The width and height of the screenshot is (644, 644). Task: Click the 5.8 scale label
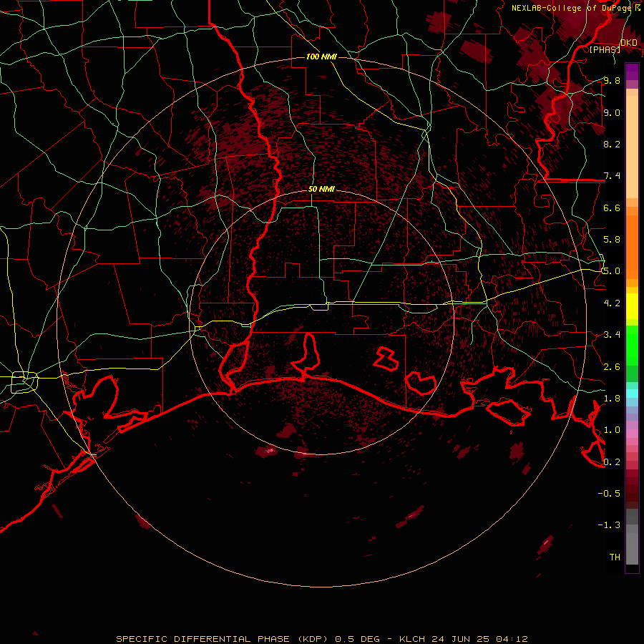point(612,240)
